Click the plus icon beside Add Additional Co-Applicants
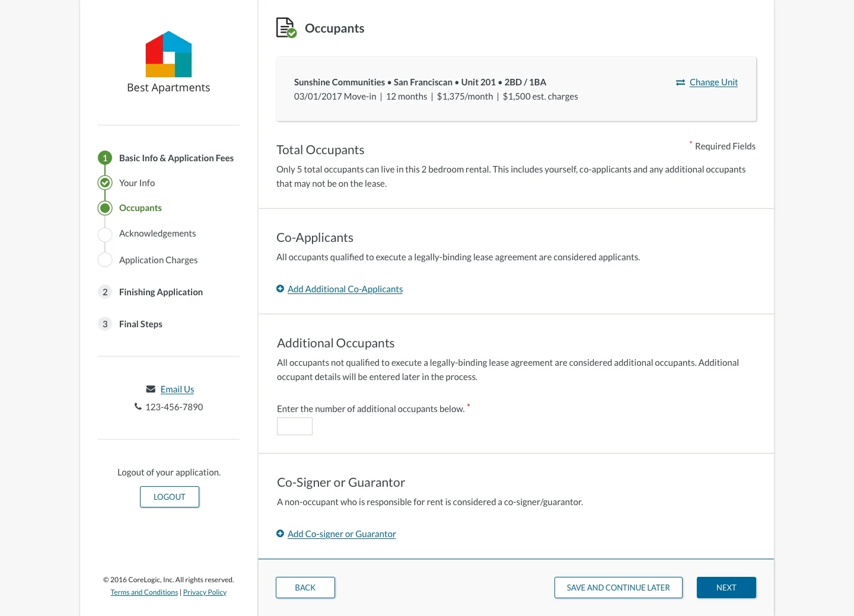Screen dimensions: 854x616 coord(280,289)
